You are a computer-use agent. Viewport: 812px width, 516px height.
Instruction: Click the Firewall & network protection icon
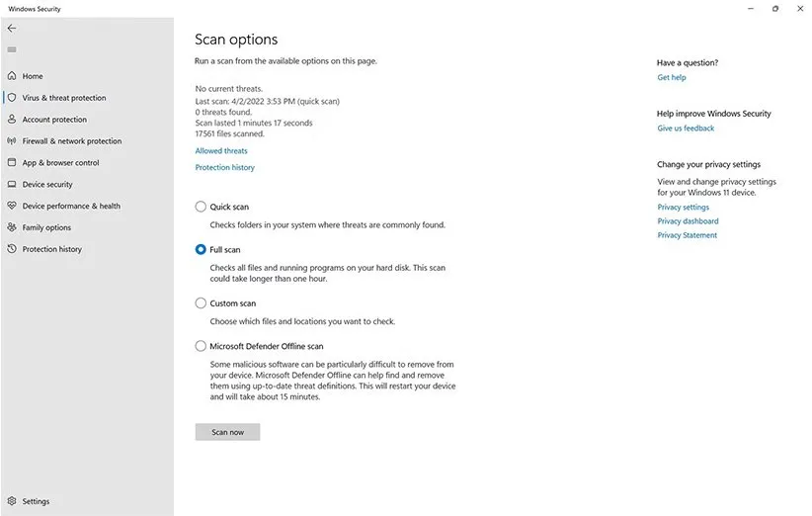[x=12, y=141]
